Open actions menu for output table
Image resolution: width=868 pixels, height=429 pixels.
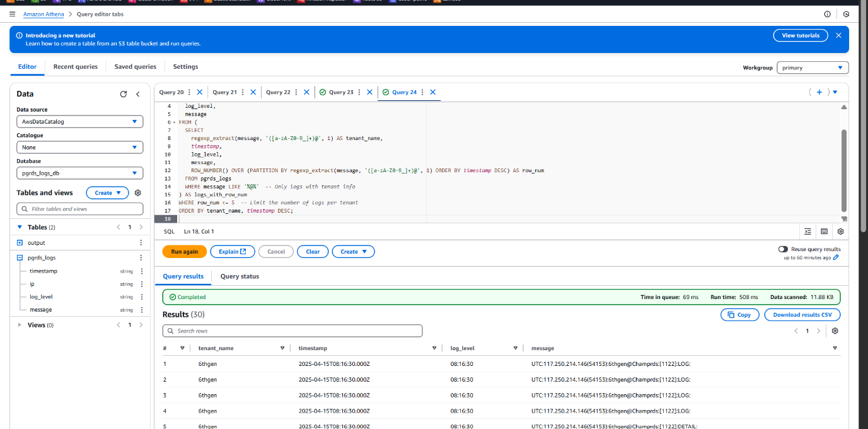141,243
